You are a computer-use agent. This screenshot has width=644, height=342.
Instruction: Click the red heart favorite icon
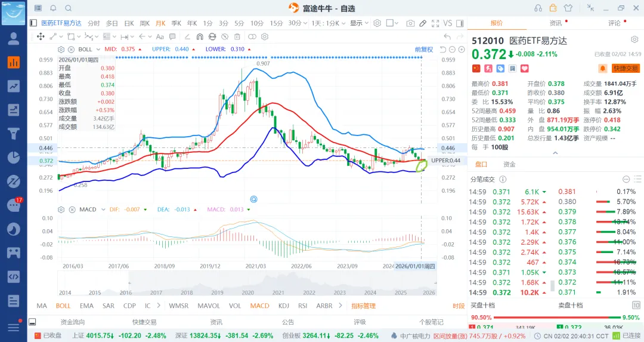(525, 69)
